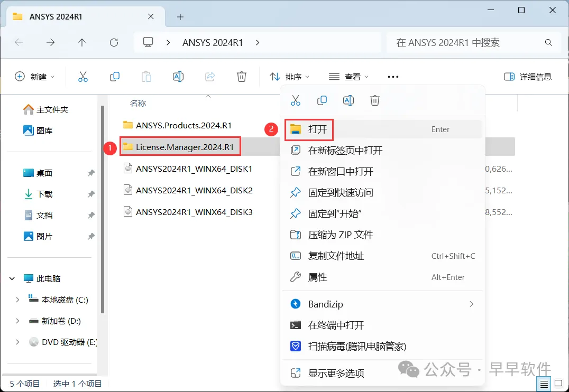Add a new tab with the plus button
This screenshot has height=392, width=569.
(180, 17)
